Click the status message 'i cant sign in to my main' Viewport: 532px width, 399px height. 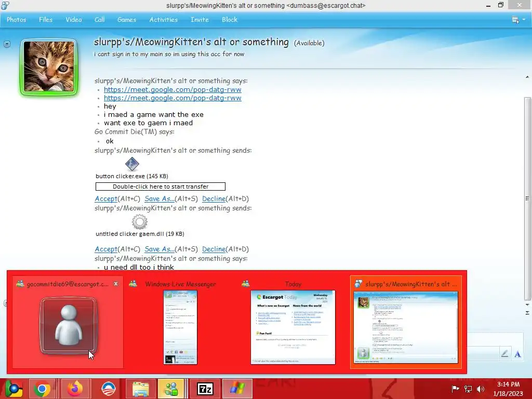pos(169,54)
